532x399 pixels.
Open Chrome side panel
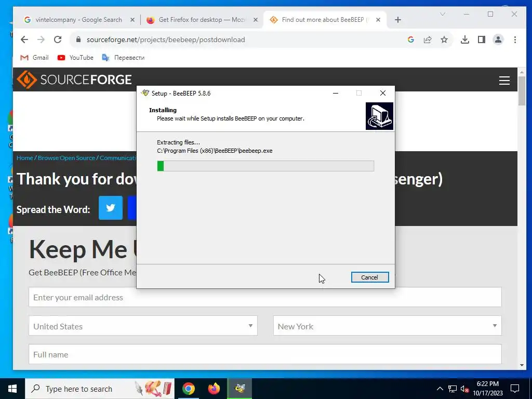pyautogui.click(x=482, y=39)
